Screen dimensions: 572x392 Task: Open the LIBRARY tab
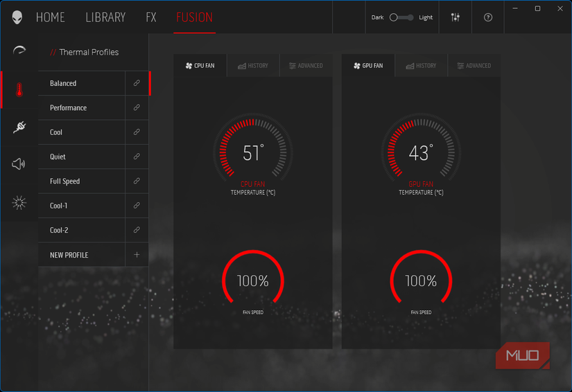tap(105, 17)
